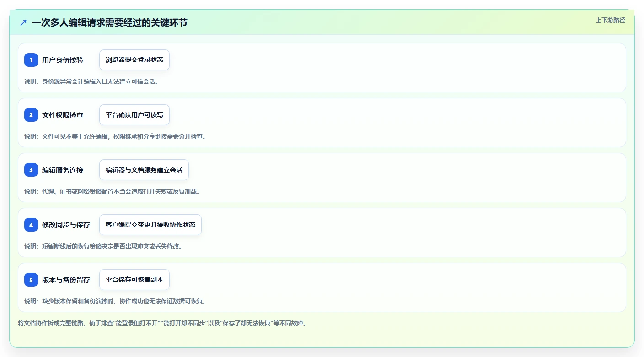Click the step title 修改同步与保存
The height and width of the screenshot is (357, 644).
pos(66,225)
